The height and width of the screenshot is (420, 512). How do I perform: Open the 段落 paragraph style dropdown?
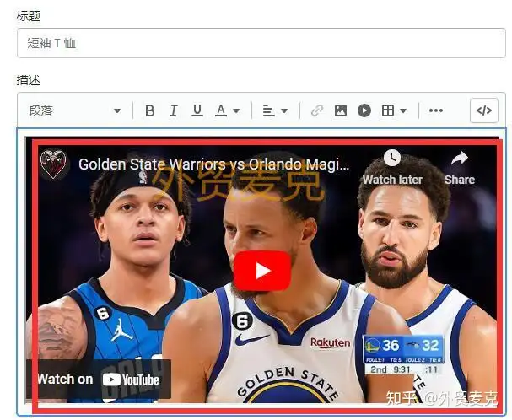(x=75, y=110)
